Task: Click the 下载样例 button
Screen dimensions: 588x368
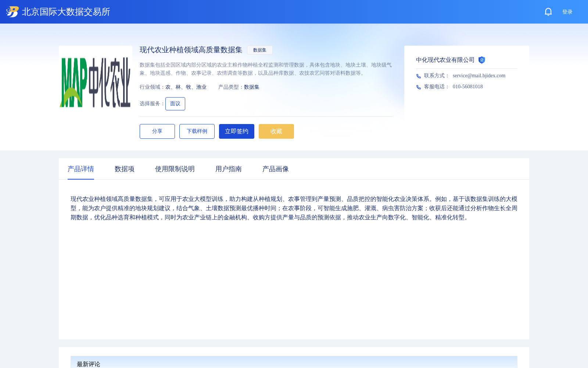Action: pos(197,131)
